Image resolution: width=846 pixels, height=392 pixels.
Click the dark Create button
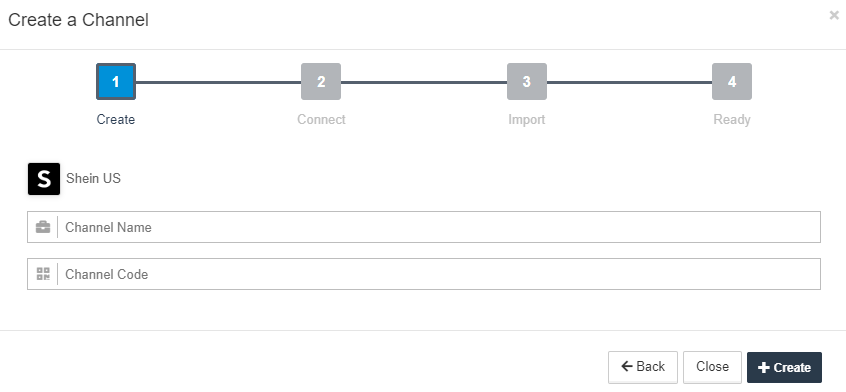pos(784,367)
